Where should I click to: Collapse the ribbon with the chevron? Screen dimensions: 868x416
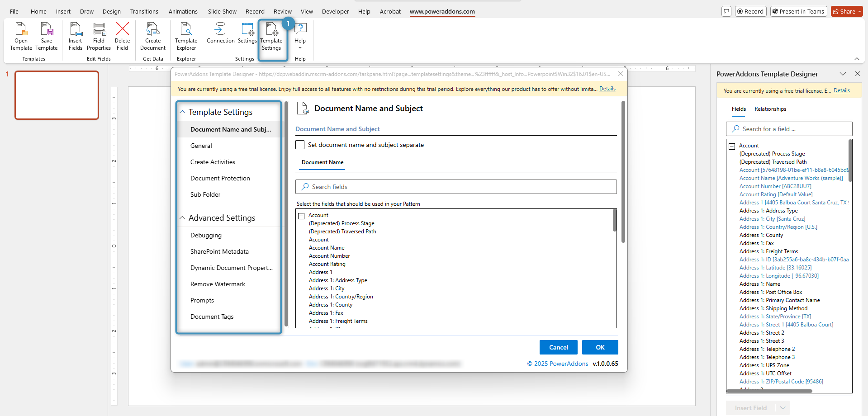tap(857, 59)
